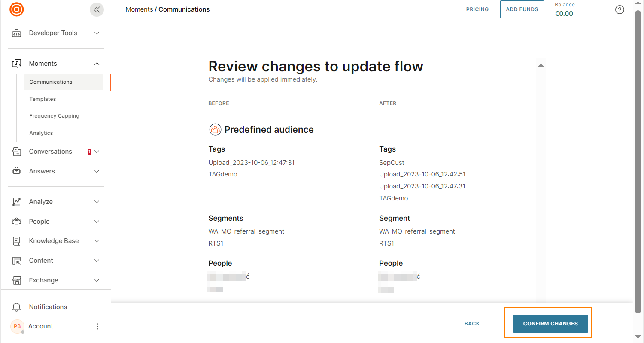Collapse the sidebar with double-chevron icon
The height and width of the screenshot is (343, 644).
97,9
